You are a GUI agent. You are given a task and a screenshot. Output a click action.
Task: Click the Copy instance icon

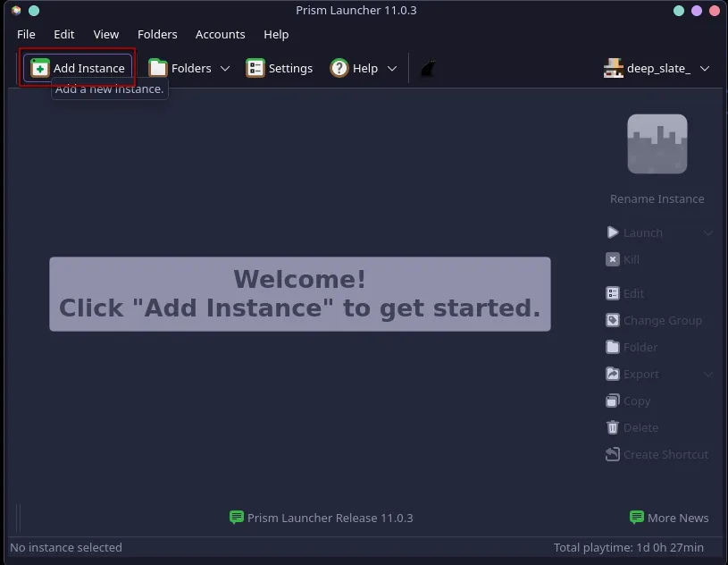[x=613, y=401]
